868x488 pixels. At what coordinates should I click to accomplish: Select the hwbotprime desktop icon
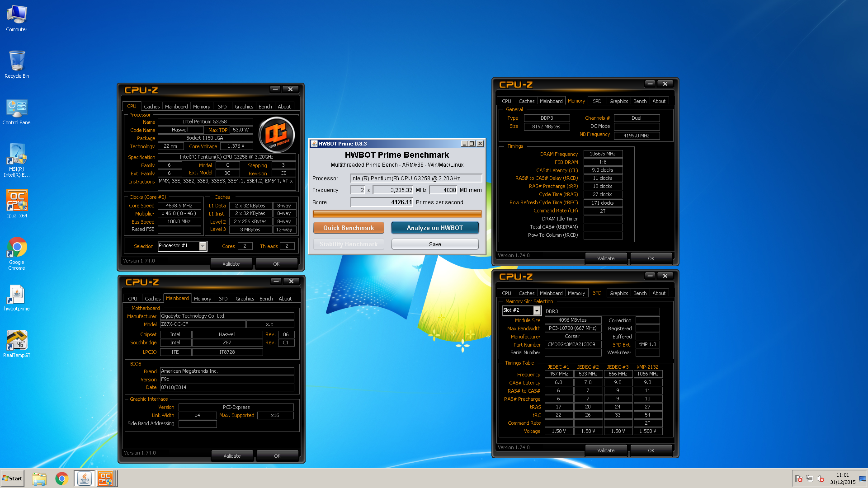[x=17, y=298]
